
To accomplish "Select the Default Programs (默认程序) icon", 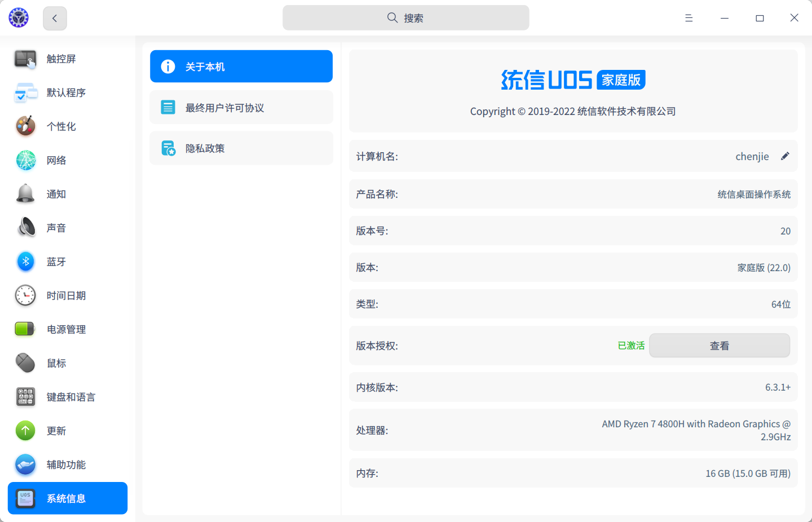I will (25, 92).
